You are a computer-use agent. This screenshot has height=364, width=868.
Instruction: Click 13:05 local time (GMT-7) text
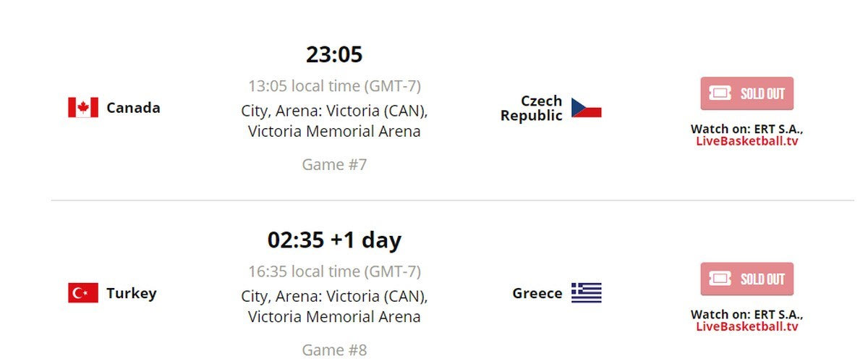[x=334, y=86]
